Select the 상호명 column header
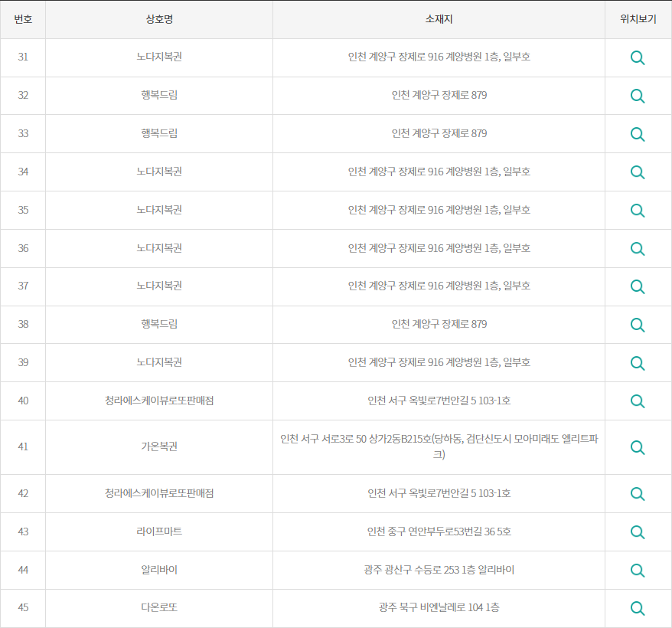 [159, 19]
